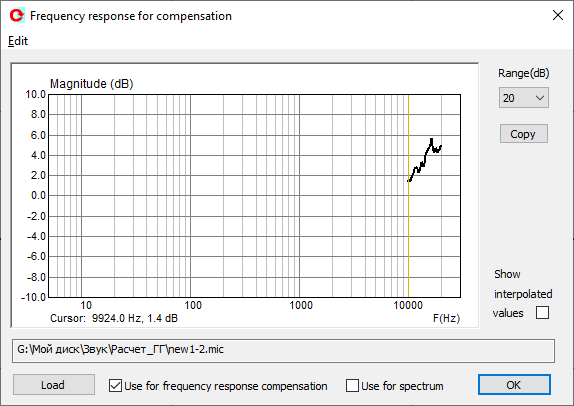
Task: Click the Copy button
Action: 523,134
